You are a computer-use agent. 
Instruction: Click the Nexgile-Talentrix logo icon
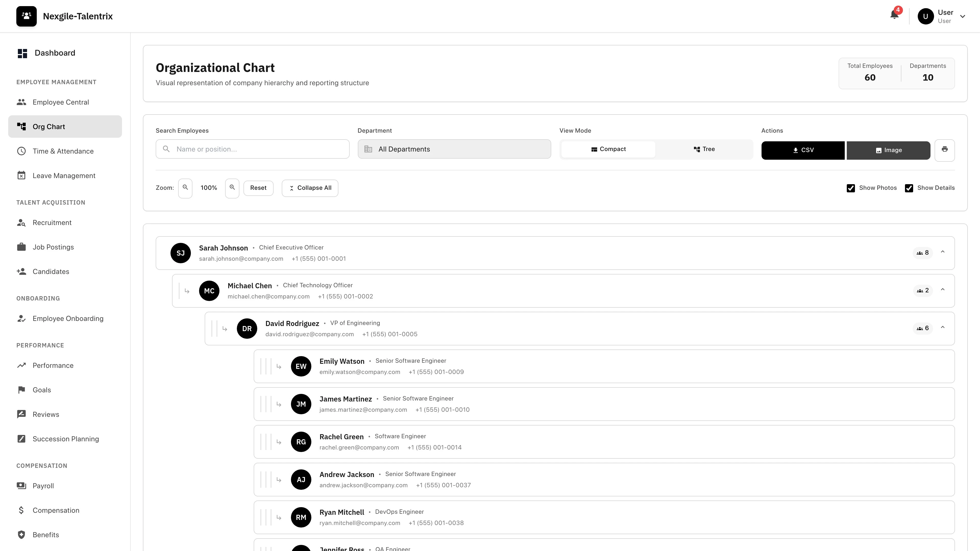26,16
